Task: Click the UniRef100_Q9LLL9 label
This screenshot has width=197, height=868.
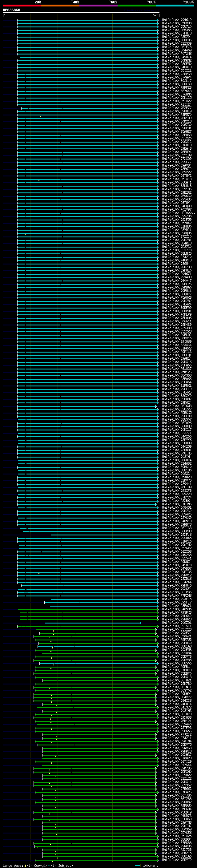Action: (177, 389)
